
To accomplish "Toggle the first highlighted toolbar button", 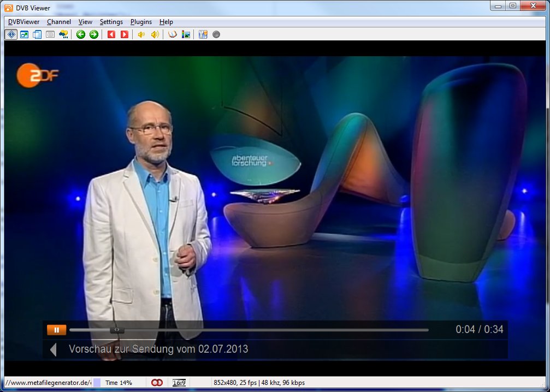I will pos(11,34).
